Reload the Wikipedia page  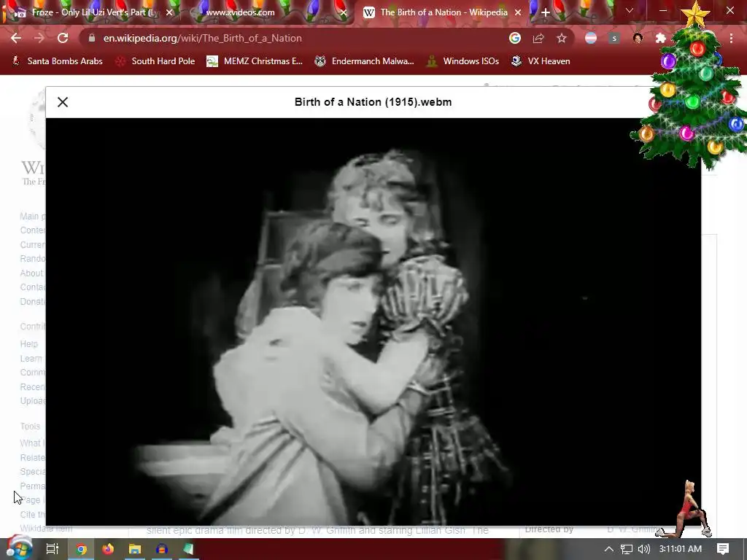(63, 38)
